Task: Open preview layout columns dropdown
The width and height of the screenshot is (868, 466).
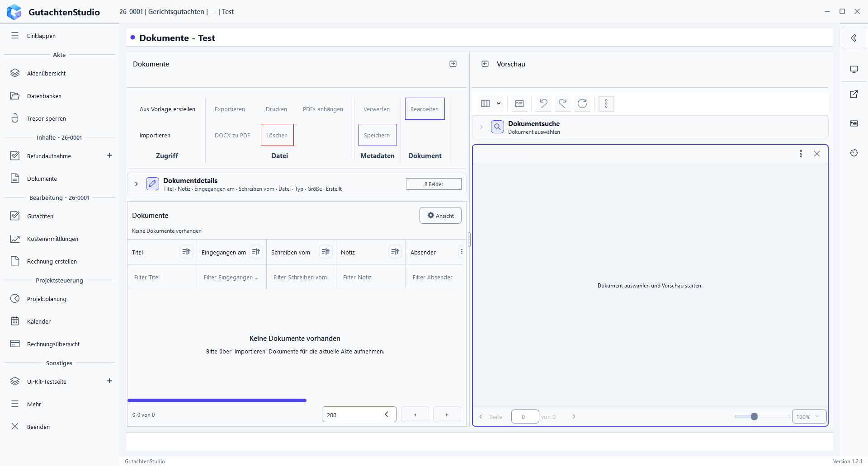Action: point(491,104)
